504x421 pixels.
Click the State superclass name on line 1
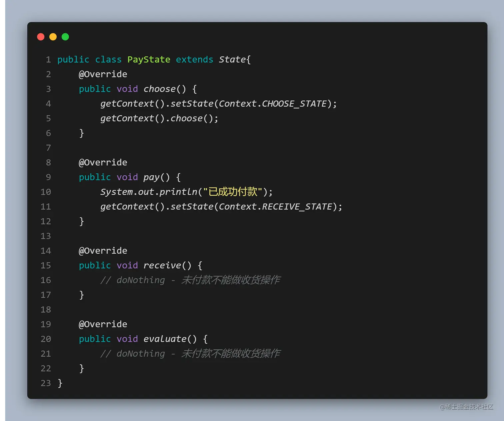point(232,60)
